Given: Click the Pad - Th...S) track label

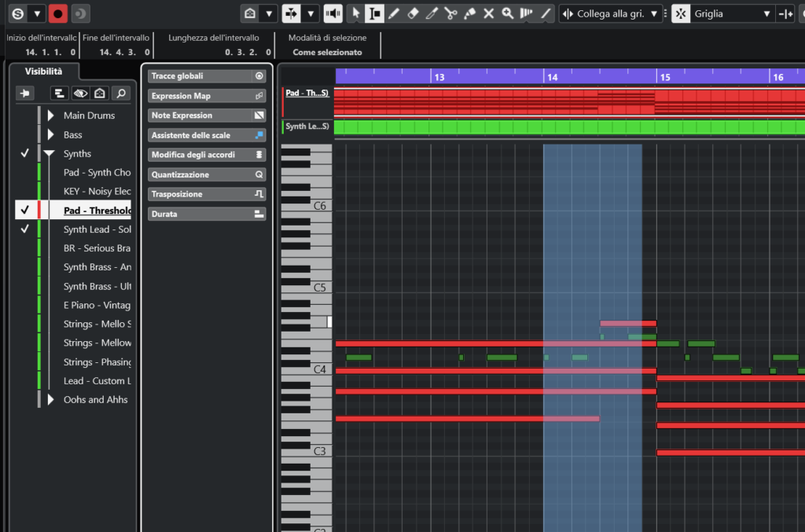Looking at the screenshot, I should pos(307,93).
